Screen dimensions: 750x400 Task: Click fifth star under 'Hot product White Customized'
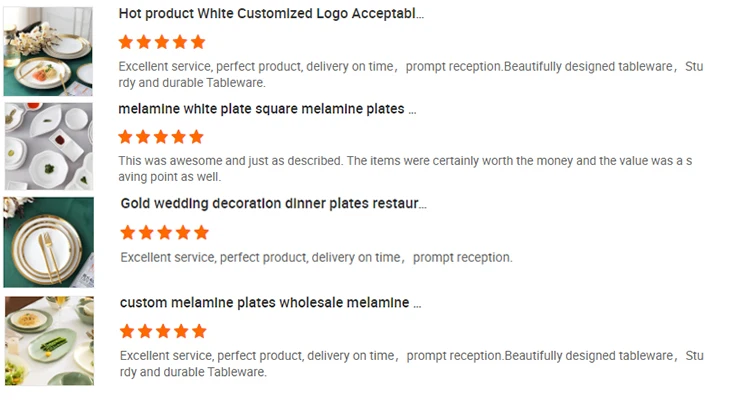pyautogui.click(x=198, y=42)
